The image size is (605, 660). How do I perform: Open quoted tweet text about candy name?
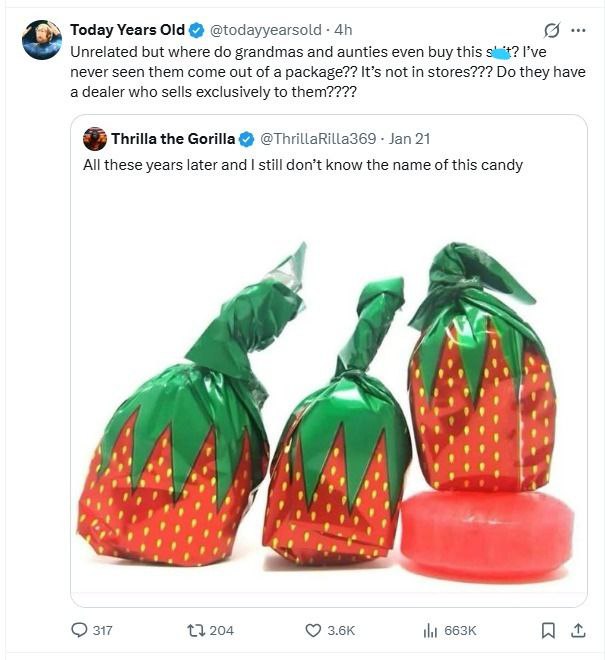coord(302,165)
